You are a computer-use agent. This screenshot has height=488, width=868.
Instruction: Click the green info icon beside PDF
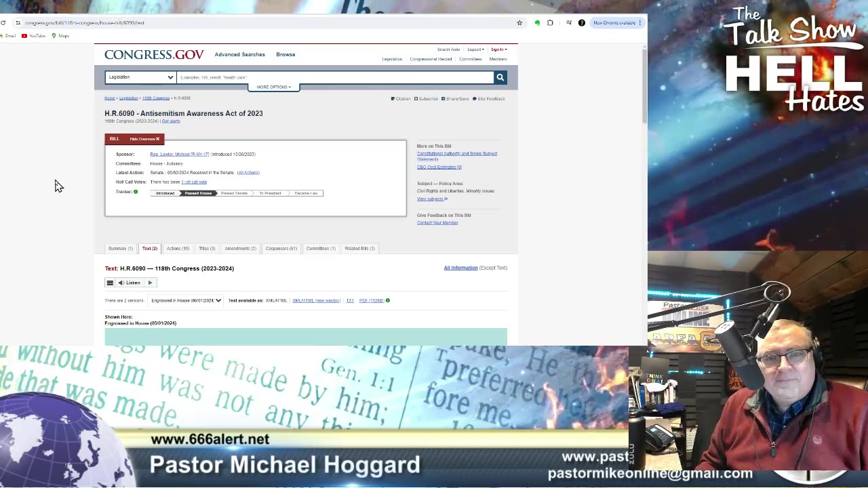[388, 300]
